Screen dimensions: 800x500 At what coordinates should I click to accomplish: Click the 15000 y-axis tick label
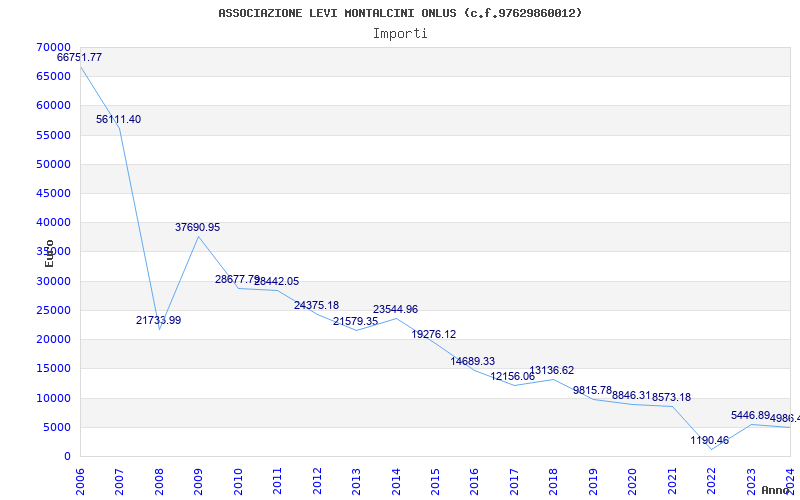coord(54,368)
